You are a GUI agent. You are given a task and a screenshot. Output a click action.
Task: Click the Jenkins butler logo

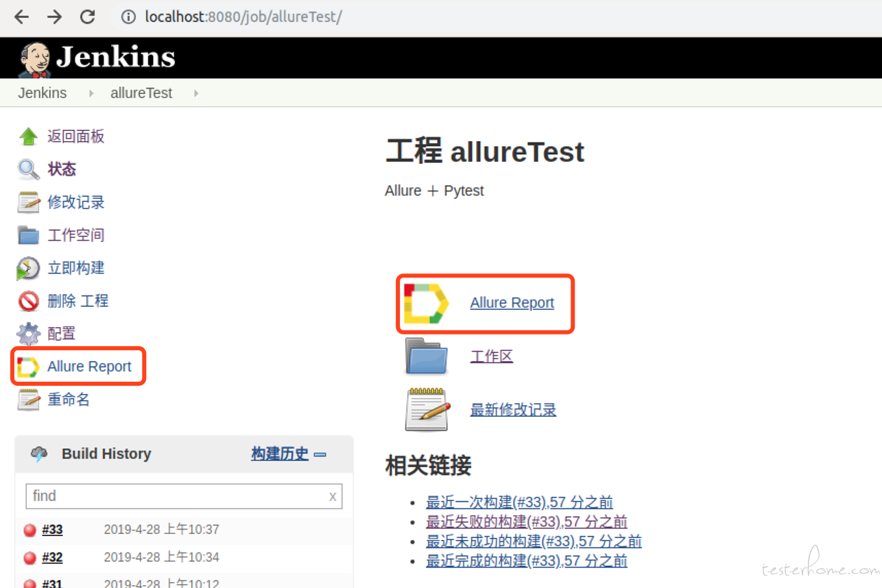point(34,60)
